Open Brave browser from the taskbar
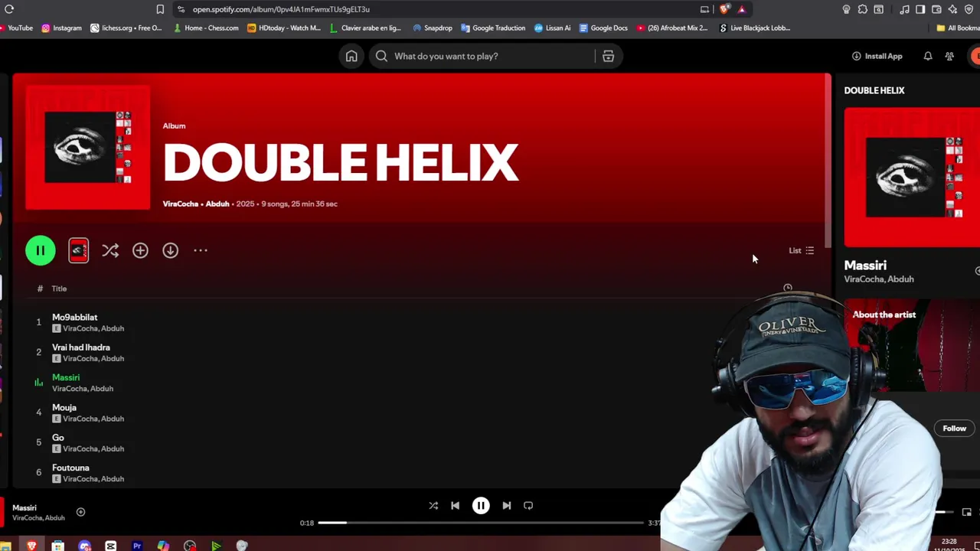This screenshot has height=551, width=980. click(x=31, y=546)
